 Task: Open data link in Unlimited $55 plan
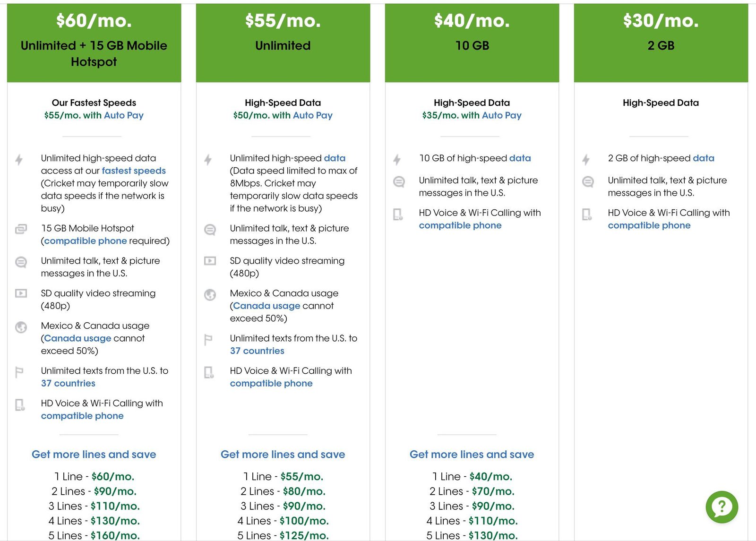click(335, 158)
